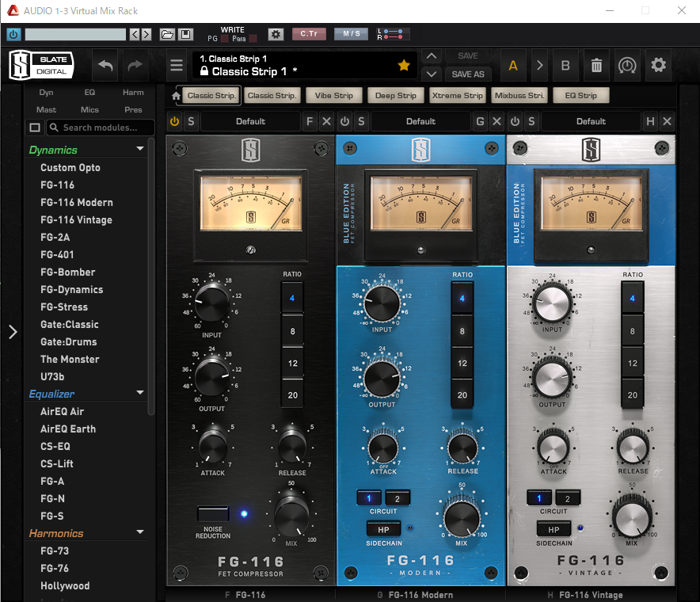Click the M/S button
Viewport: 700px width, 602px height.
pos(352,34)
